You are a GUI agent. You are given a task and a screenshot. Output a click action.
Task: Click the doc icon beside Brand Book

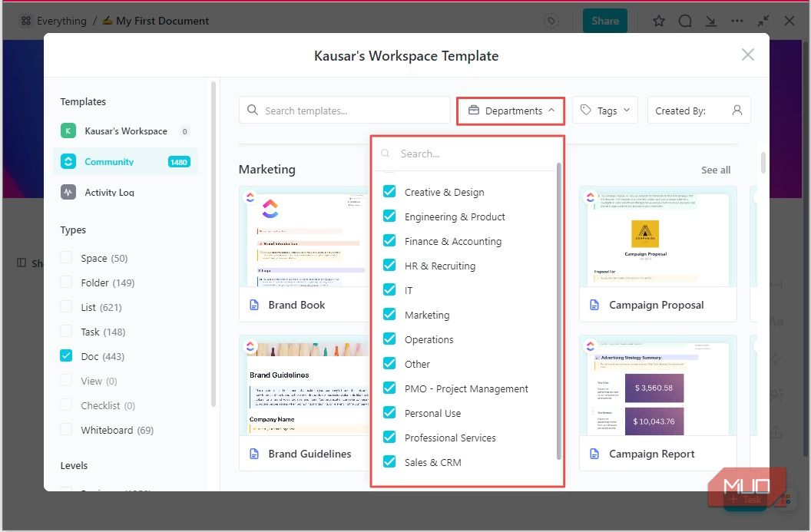pyautogui.click(x=253, y=305)
